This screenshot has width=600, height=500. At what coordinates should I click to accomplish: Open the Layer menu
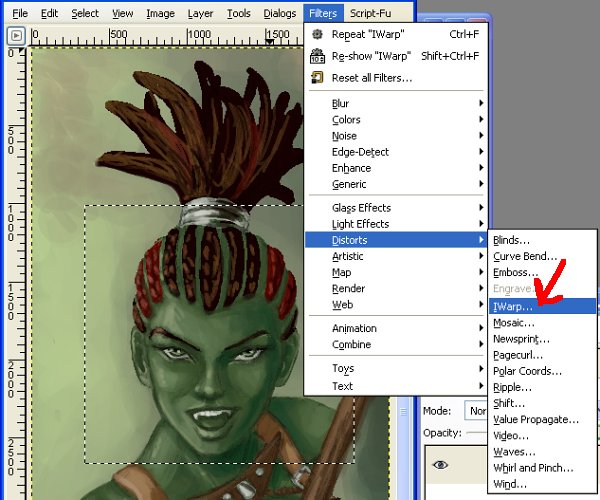pos(200,13)
